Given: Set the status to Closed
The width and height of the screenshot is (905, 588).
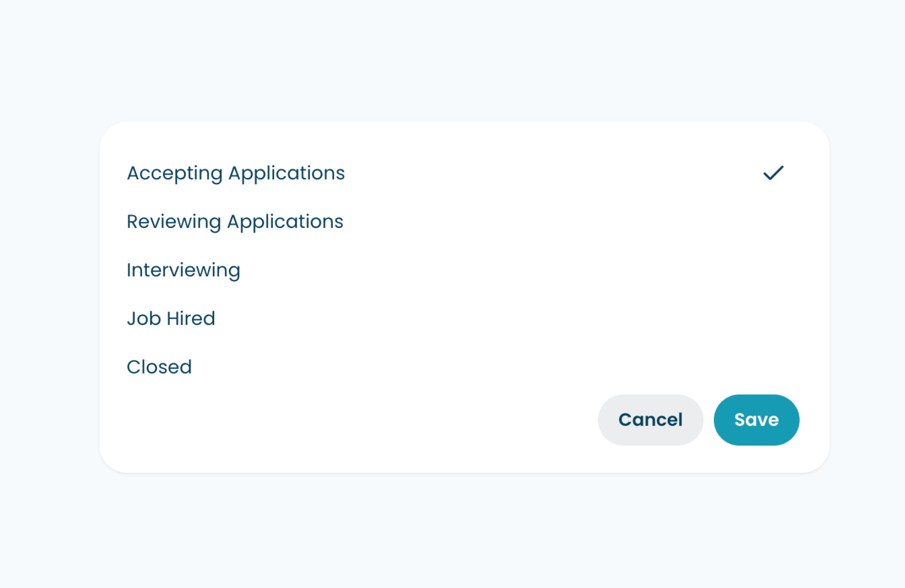Looking at the screenshot, I should coord(464,367).
